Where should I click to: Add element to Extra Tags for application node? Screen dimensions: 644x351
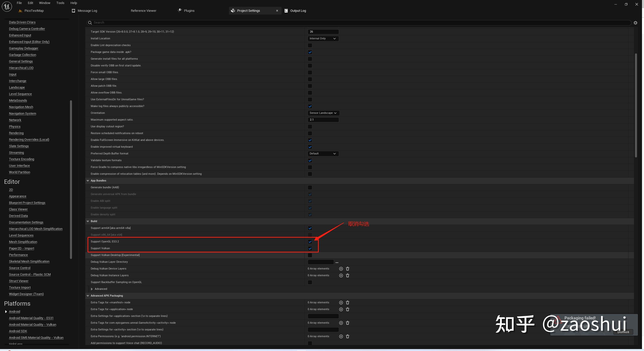pos(341,309)
